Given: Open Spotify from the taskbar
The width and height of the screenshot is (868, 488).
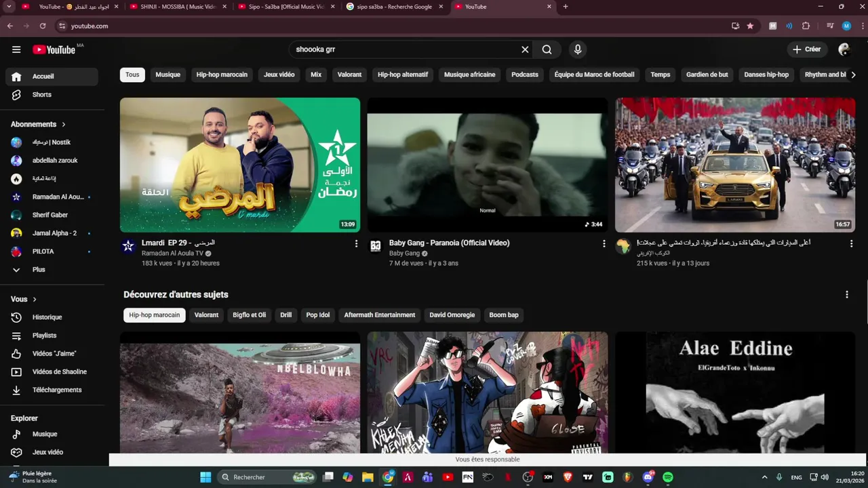Looking at the screenshot, I should point(668,477).
